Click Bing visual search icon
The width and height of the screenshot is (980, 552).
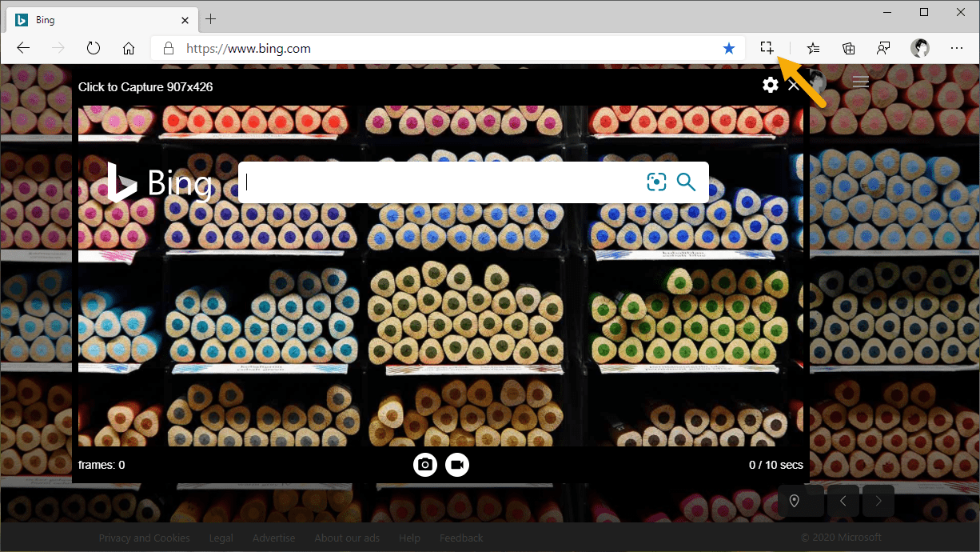[656, 182]
